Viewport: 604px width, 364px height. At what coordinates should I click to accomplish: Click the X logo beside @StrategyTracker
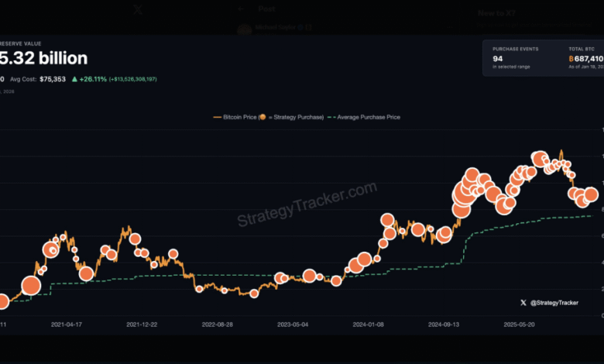tap(523, 303)
